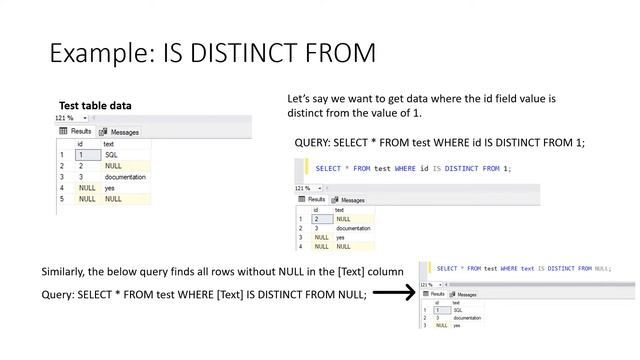
Task: Select highlighted id cell 1 in Test table data
Action: pos(88,155)
